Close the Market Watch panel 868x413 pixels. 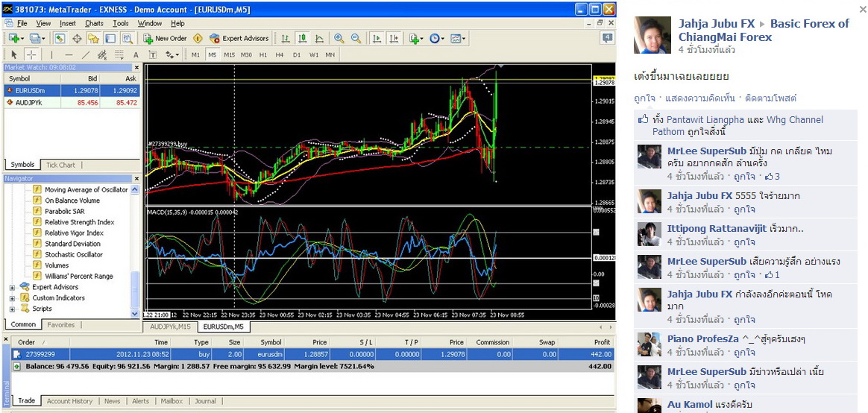[136, 67]
